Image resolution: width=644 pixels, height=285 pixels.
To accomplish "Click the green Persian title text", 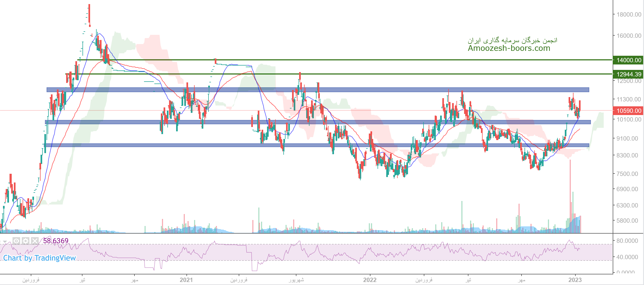I will click(x=512, y=40).
